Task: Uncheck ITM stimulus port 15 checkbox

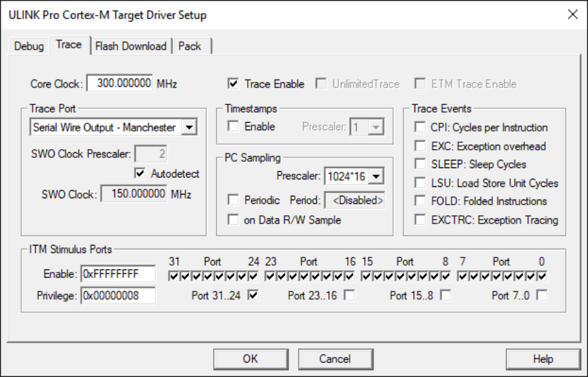Action: (x=367, y=276)
